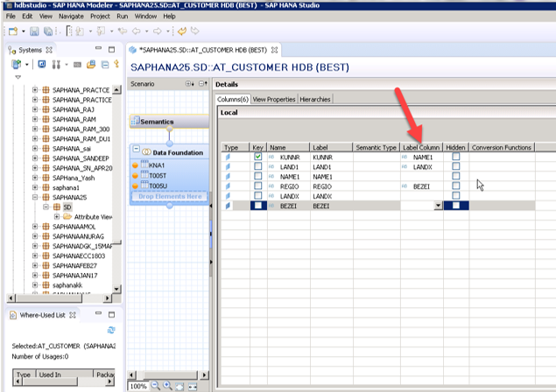The width and height of the screenshot is (556, 392).
Task: Click the wrench tools icon in Systems panel
Action: (56, 65)
